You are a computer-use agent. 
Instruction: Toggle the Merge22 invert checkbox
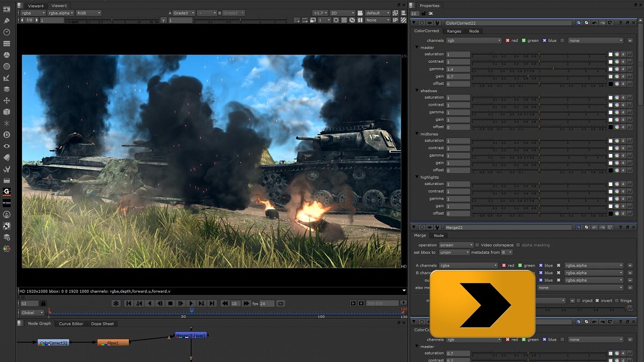tap(597, 300)
